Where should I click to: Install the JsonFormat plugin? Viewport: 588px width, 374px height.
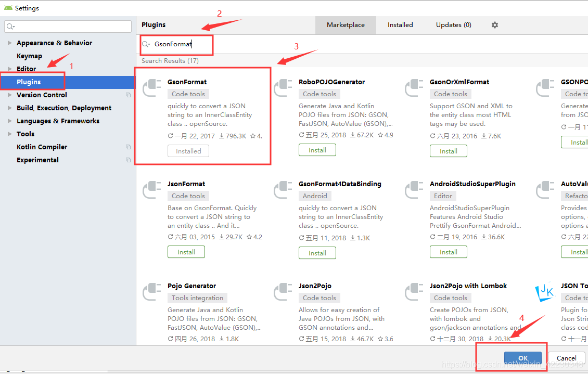(x=186, y=252)
